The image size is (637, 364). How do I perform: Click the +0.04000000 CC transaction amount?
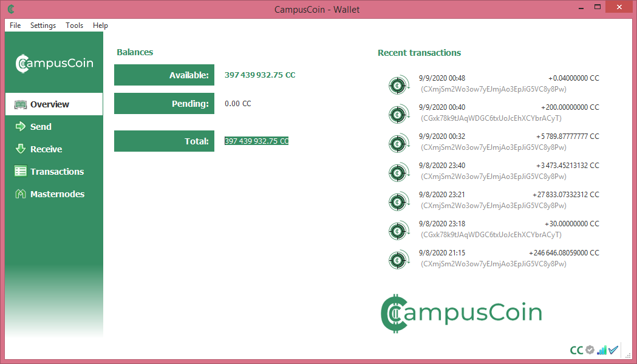(x=574, y=78)
